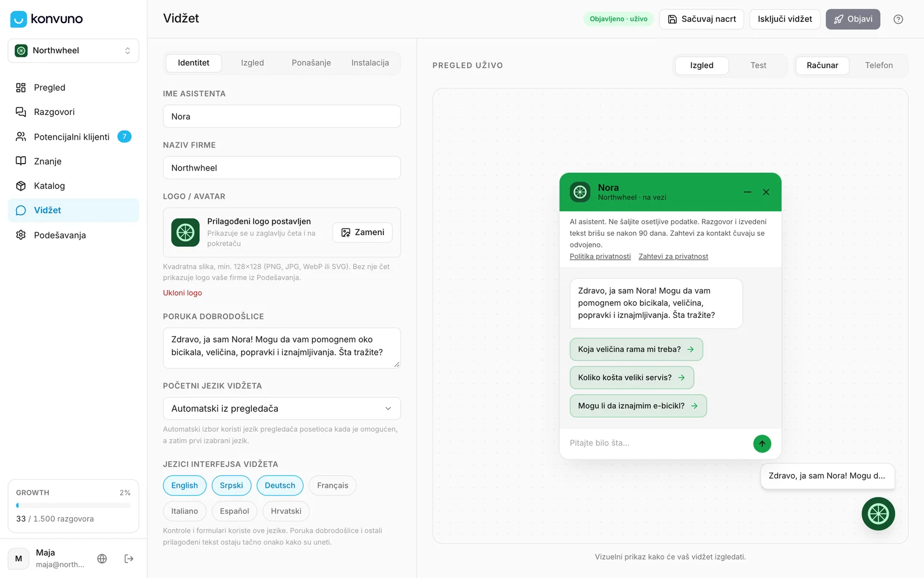This screenshot has width=924, height=578.
Task: Close the Nora chat preview
Action: pos(766,192)
